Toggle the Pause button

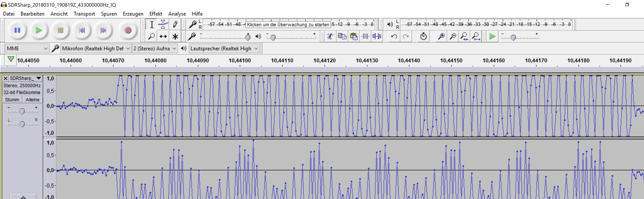coord(17,30)
